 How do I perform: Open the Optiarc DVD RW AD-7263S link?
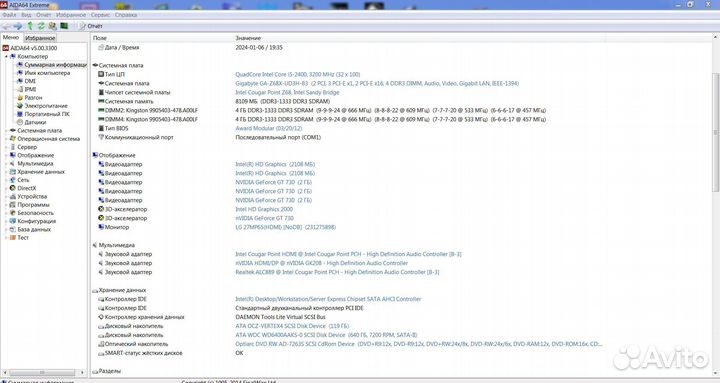(x=419, y=344)
